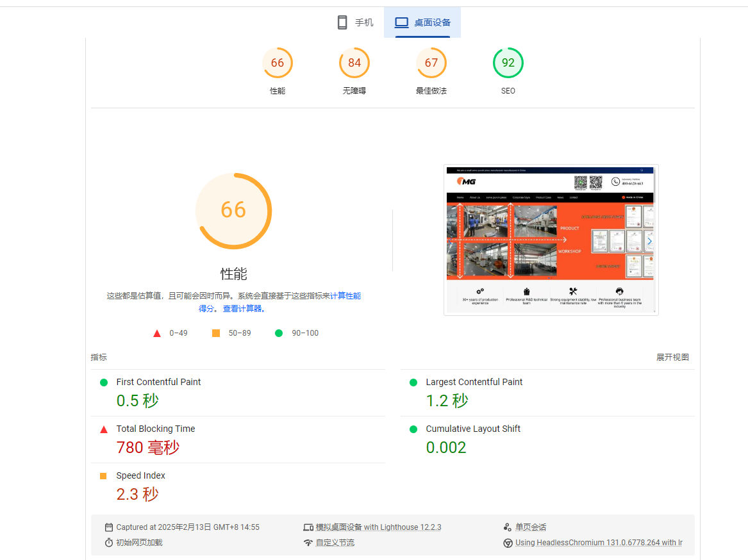Click the 780 毫秒 value
The image size is (748, 560).
[148, 447]
